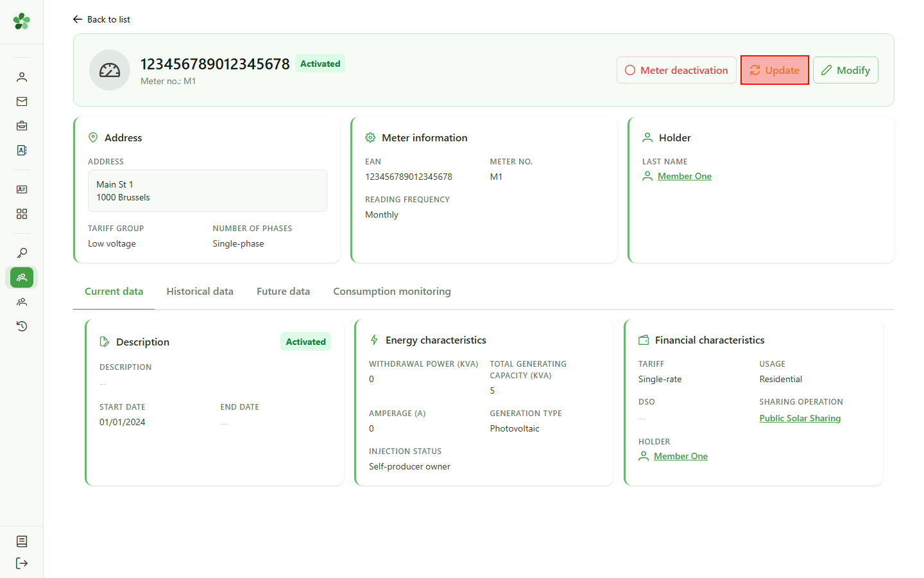Click the location pin icon beside Address
Screen dimensions: 924x578
tap(93, 137)
